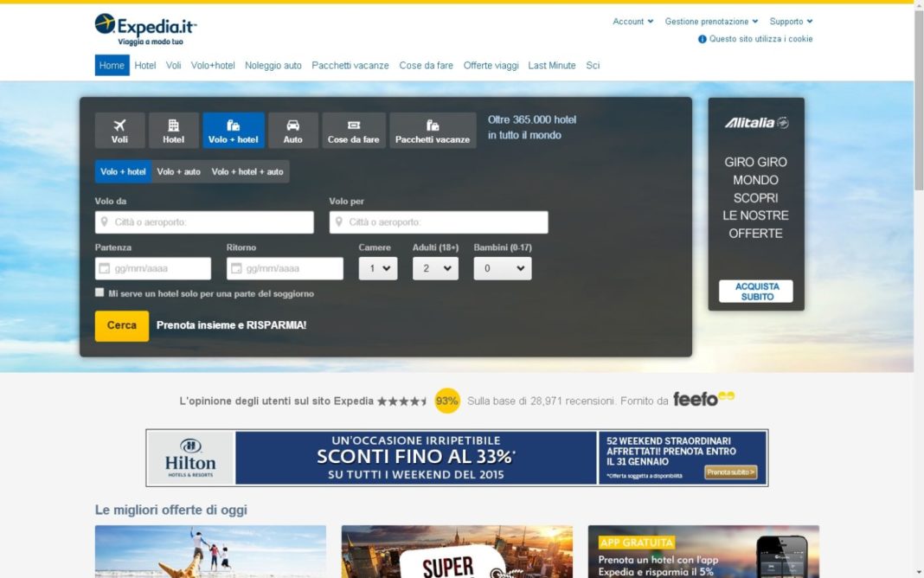
Task: Select the Pacchetti vacanze search tab
Action: [x=433, y=130]
